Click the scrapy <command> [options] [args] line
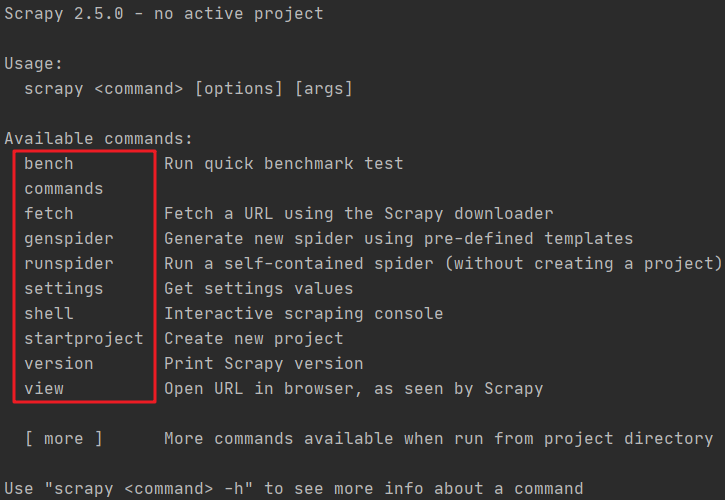The width and height of the screenshot is (725, 500). (189, 89)
